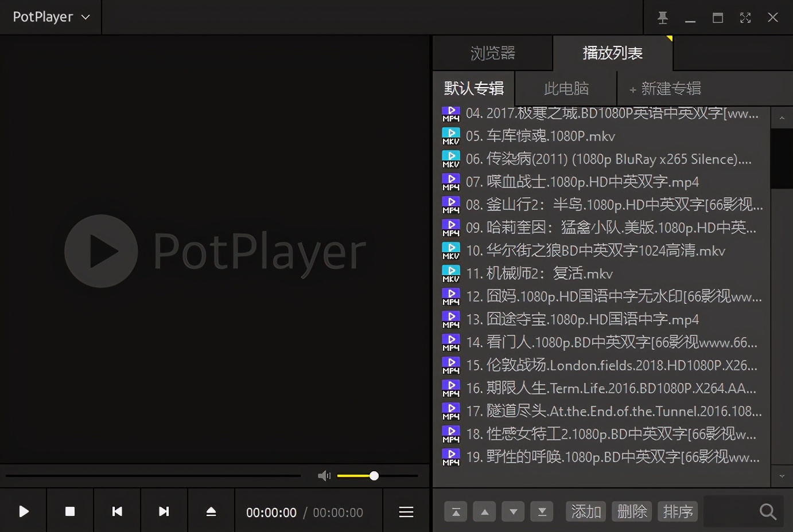Viewport: 793px width, 532px height.
Task: Mute the volume by clicking speaker icon
Action: point(324,475)
